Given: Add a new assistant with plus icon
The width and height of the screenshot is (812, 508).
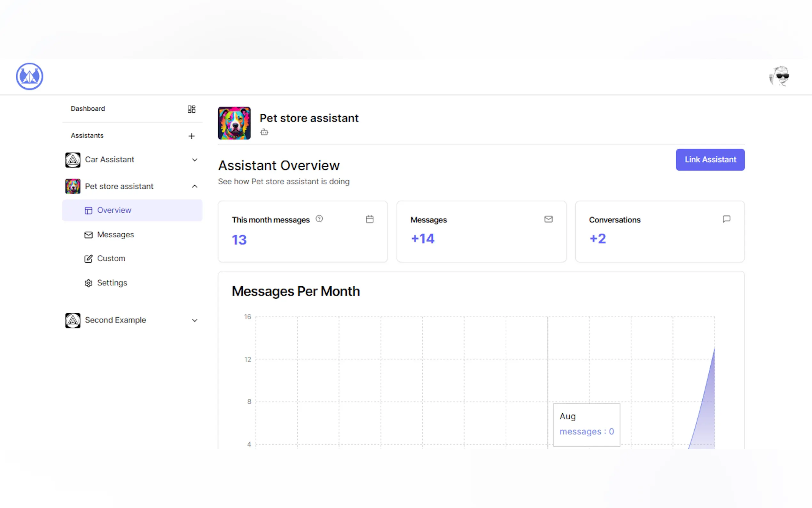Looking at the screenshot, I should (191, 136).
